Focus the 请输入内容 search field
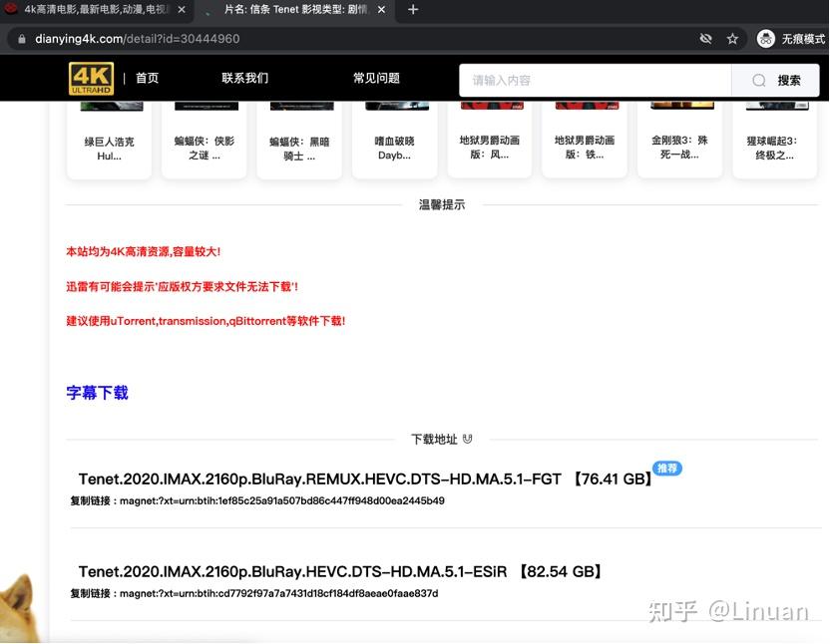 (x=595, y=80)
